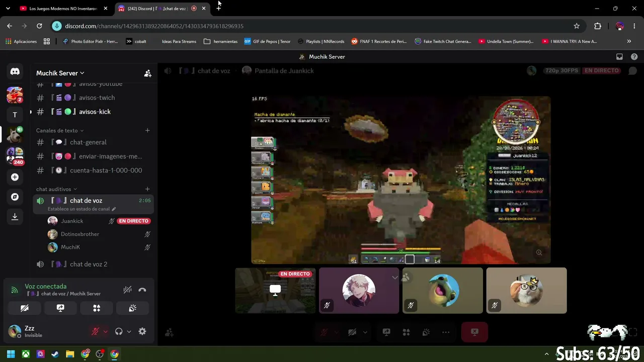Viewport: 644px width, 362px height.
Task: Share your screen from voice panel
Action: 60,308
